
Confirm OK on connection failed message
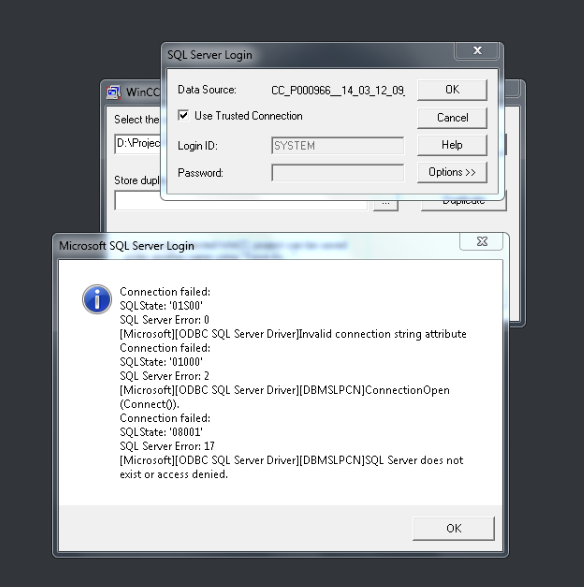click(x=453, y=528)
